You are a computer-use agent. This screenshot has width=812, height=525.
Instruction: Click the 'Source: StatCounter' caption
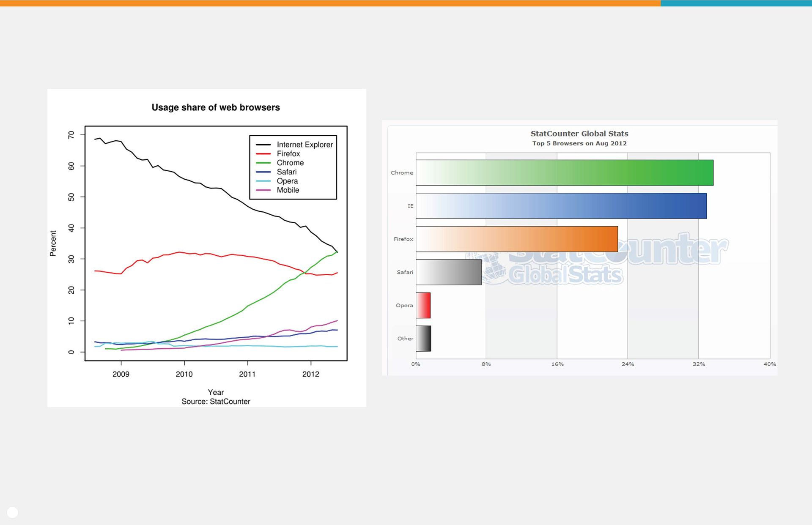216,402
